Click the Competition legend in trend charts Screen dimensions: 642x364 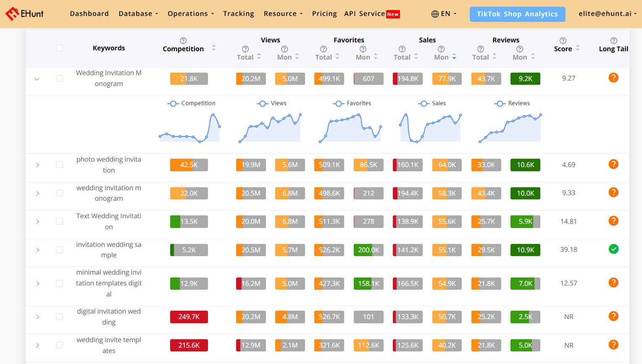tap(192, 103)
